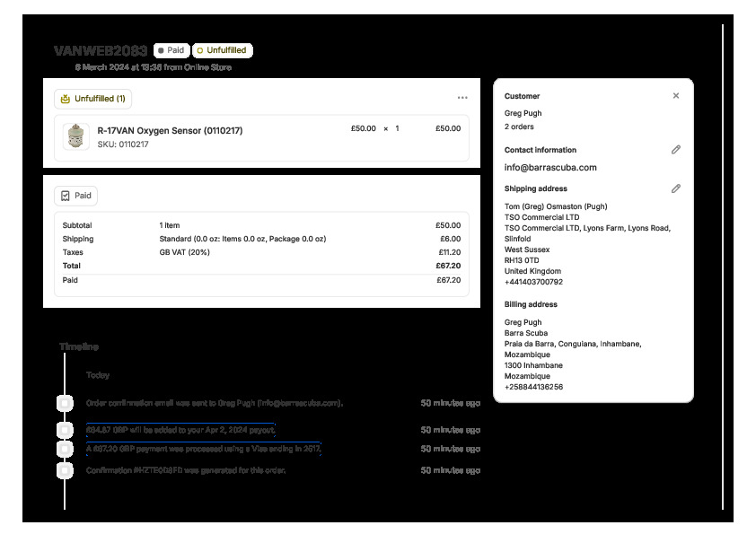This screenshot has height=534, width=756.
Task: Open the R-17VAN Oxygen Sensor product link
Action: click(x=170, y=130)
